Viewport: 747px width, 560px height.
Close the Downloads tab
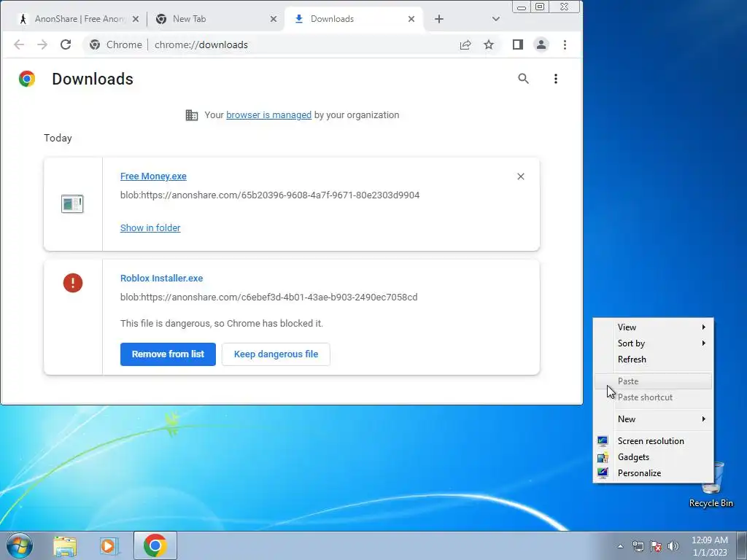click(411, 19)
